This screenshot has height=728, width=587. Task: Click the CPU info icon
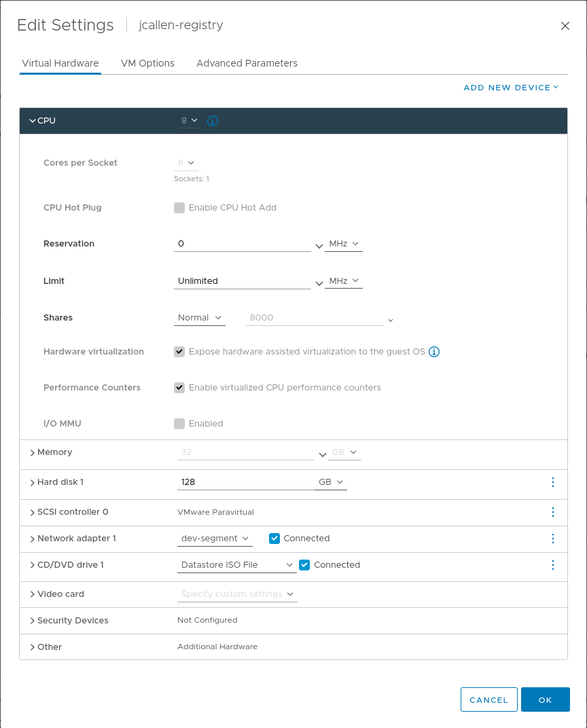pos(213,121)
